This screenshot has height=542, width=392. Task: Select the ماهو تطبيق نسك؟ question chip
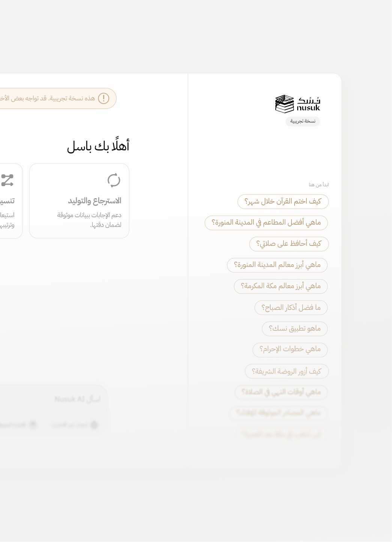294,328
